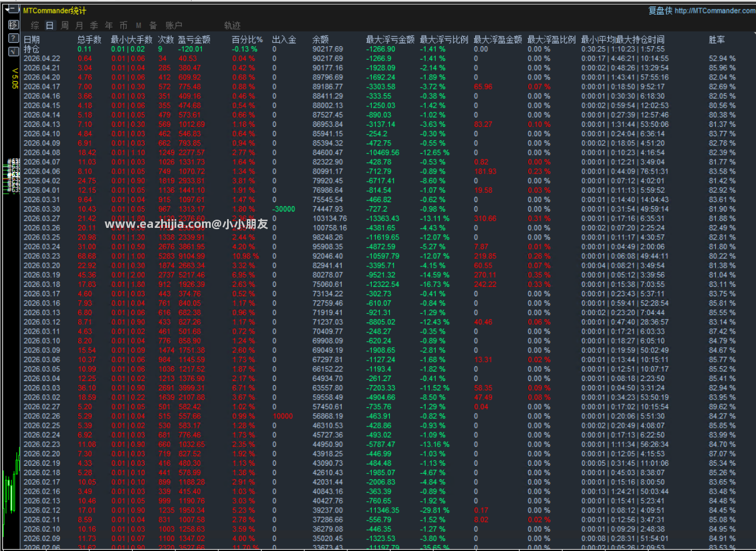Switch to the 综 (summary) tab
Screen dimensions: 756x551
tap(35, 25)
